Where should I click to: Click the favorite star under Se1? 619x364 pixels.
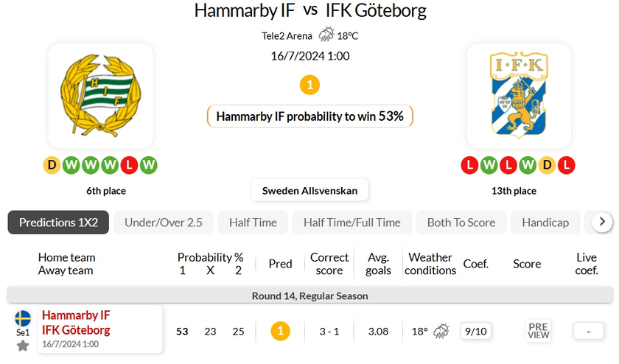(23, 346)
